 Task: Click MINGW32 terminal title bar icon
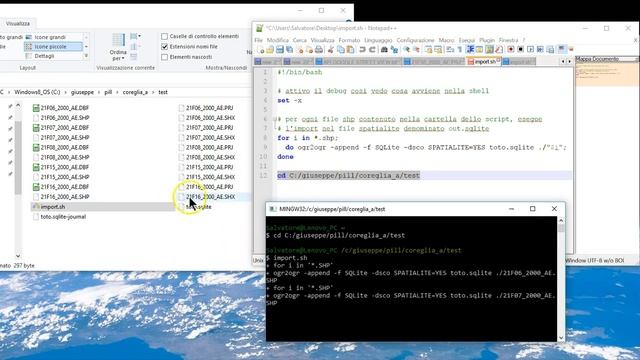point(273,209)
